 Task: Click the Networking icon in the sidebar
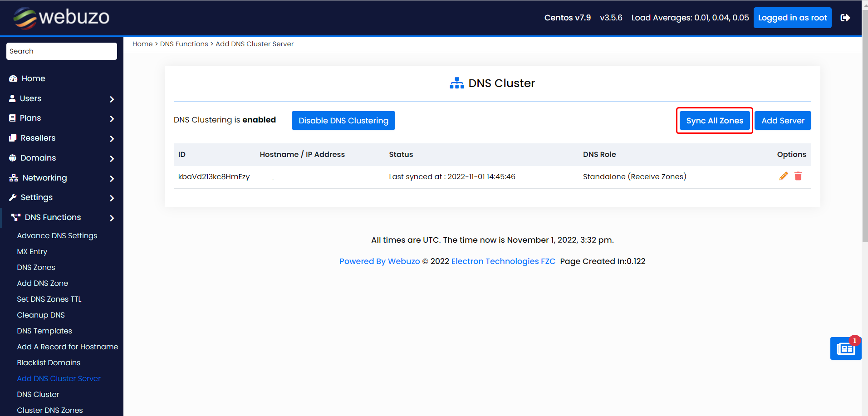click(x=13, y=177)
